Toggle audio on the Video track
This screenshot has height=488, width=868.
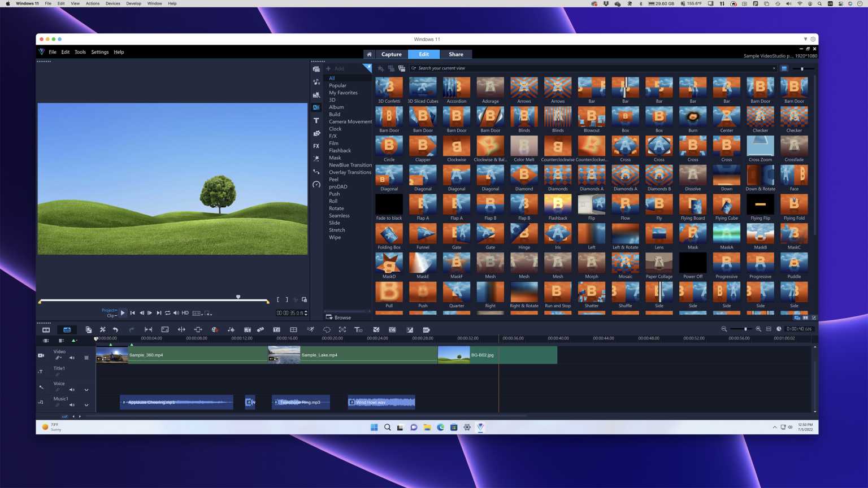coord(72,358)
